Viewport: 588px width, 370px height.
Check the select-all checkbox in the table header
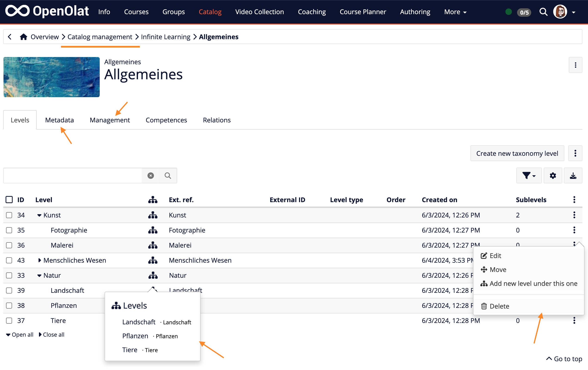click(9, 199)
